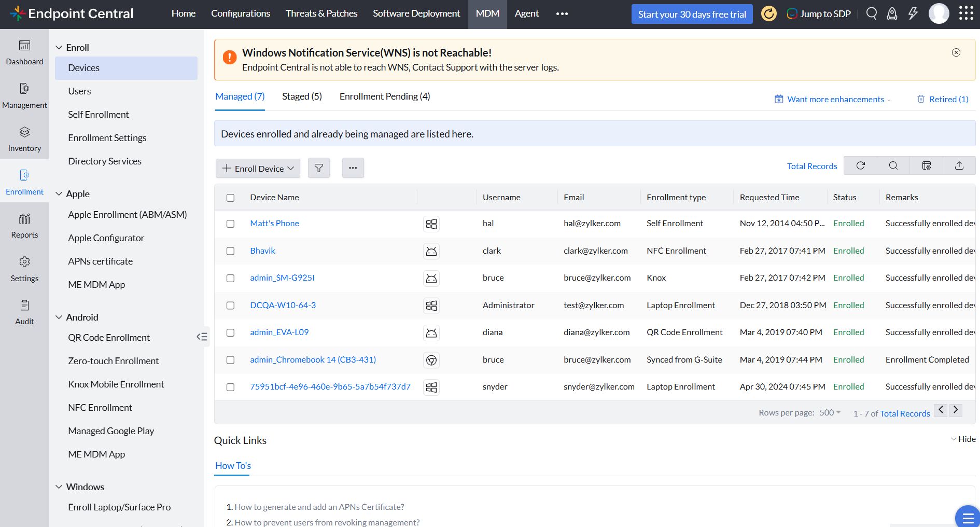The width and height of the screenshot is (980, 527).
Task: Go to the next page of records
Action: click(956, 410)
